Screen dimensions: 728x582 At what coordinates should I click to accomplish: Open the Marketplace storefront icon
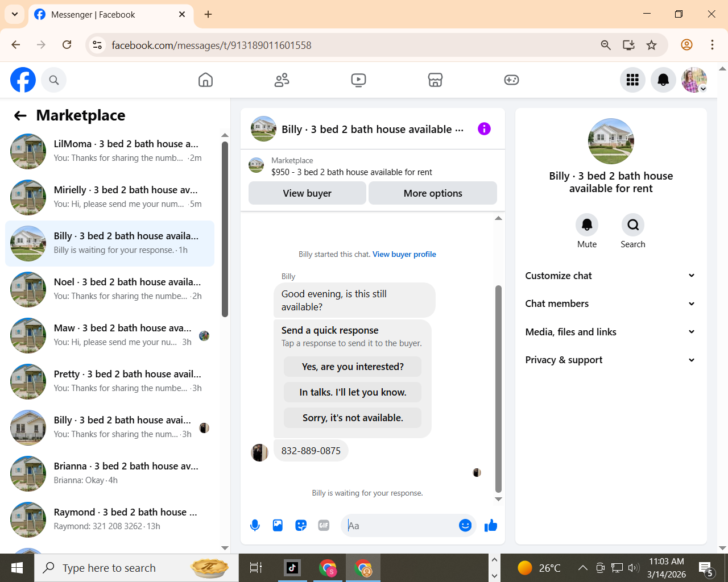coord(435,80)
